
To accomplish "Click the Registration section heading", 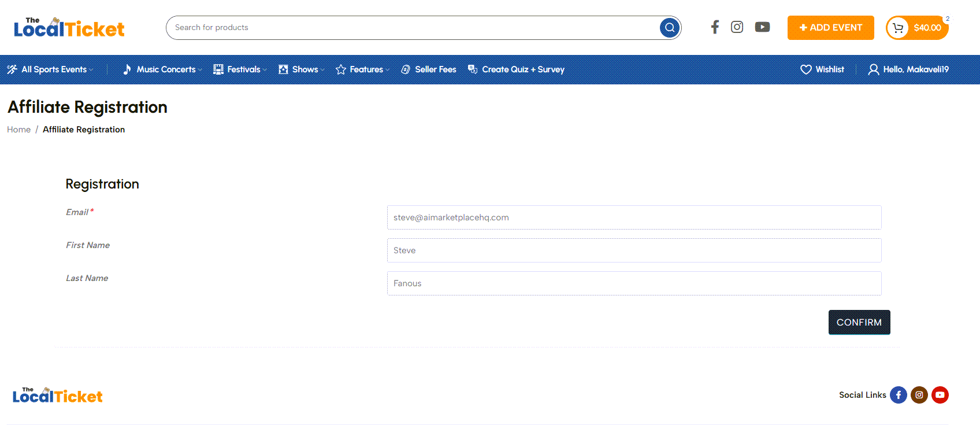I will [102, 184].
